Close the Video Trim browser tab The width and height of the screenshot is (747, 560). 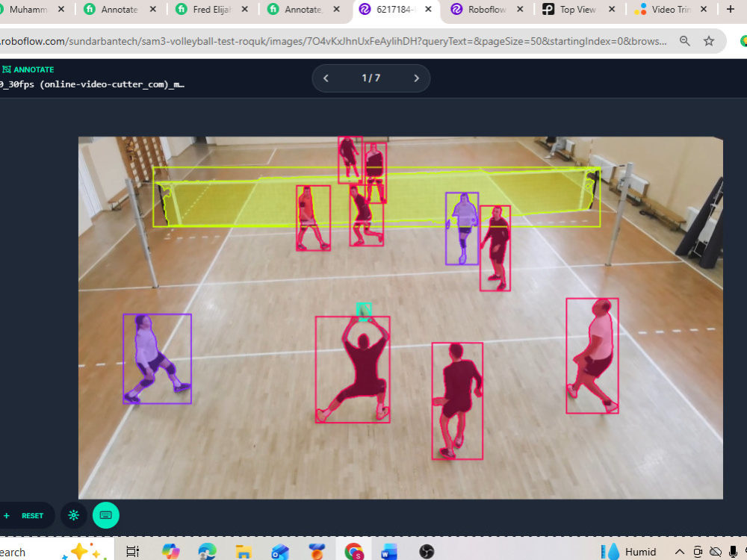pos(703,9)
